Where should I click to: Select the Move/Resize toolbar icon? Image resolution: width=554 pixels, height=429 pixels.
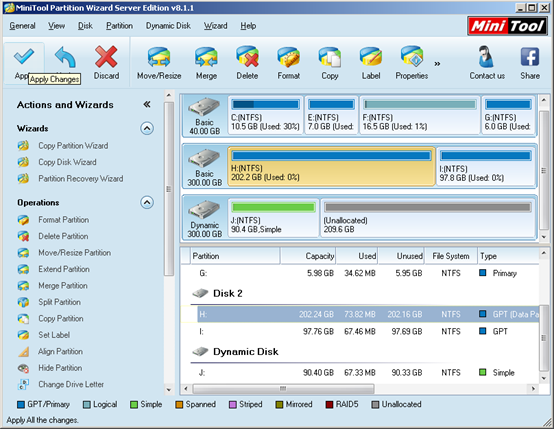click(x=159, y=57)
